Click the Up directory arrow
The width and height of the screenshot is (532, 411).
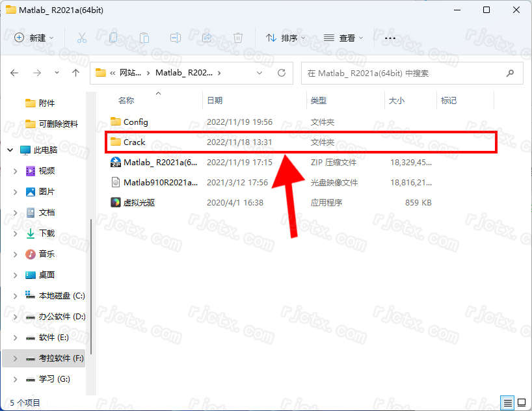point(76,73)
